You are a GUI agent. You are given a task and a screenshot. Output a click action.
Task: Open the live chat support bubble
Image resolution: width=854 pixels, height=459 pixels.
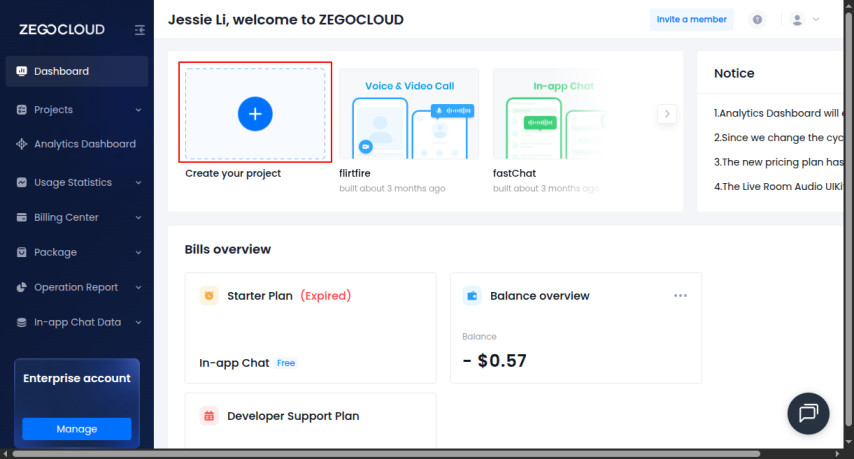(x=808, y=413)
